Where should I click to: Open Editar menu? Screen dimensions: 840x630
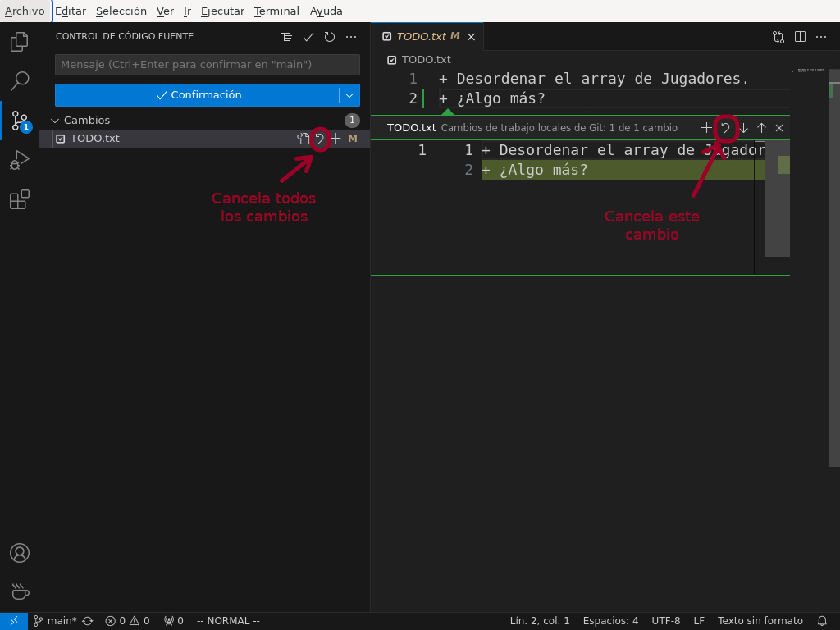(71, 11)
